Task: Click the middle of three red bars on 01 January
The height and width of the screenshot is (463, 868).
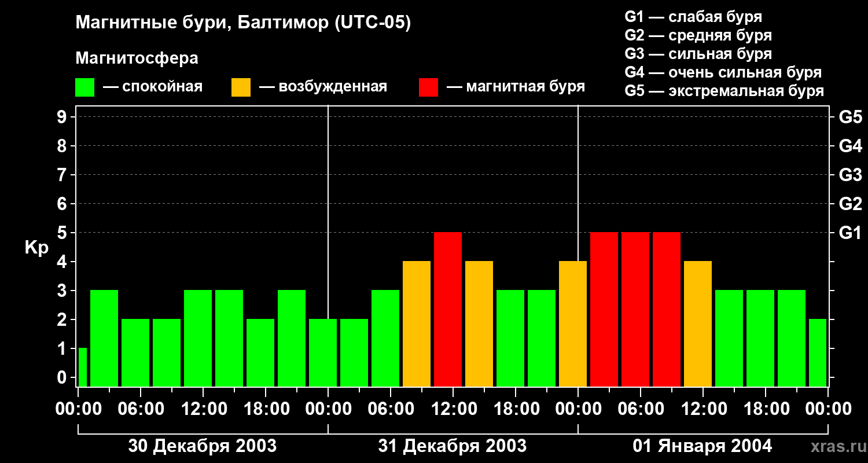Action: (635, 310)
